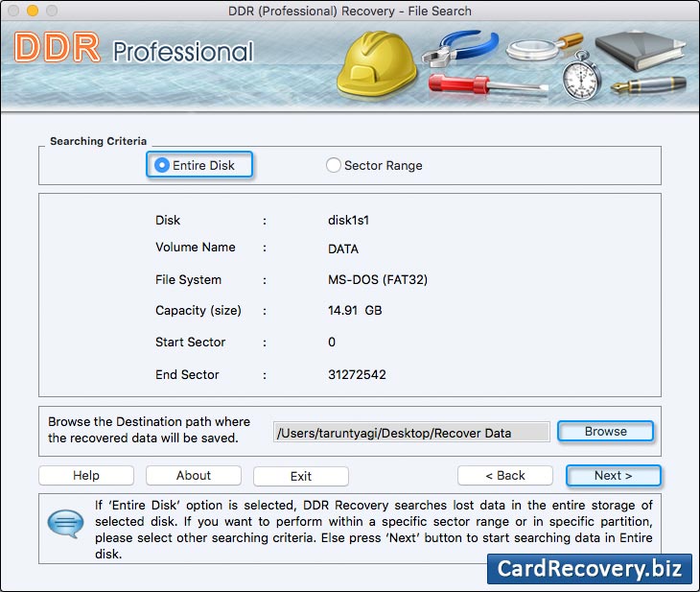700x592 pixels.
Task: Click the gray book icon
Action: click(x=641, y=51)
